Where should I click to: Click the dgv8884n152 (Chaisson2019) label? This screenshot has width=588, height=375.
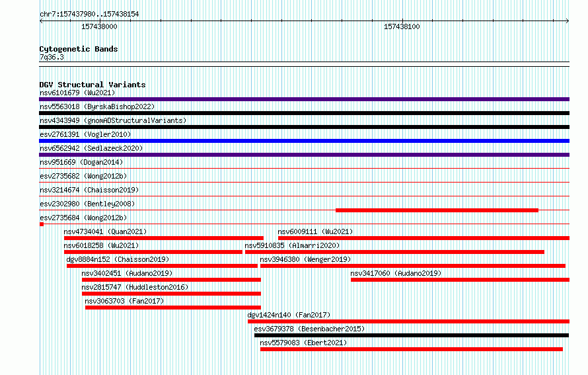(118, 259)
